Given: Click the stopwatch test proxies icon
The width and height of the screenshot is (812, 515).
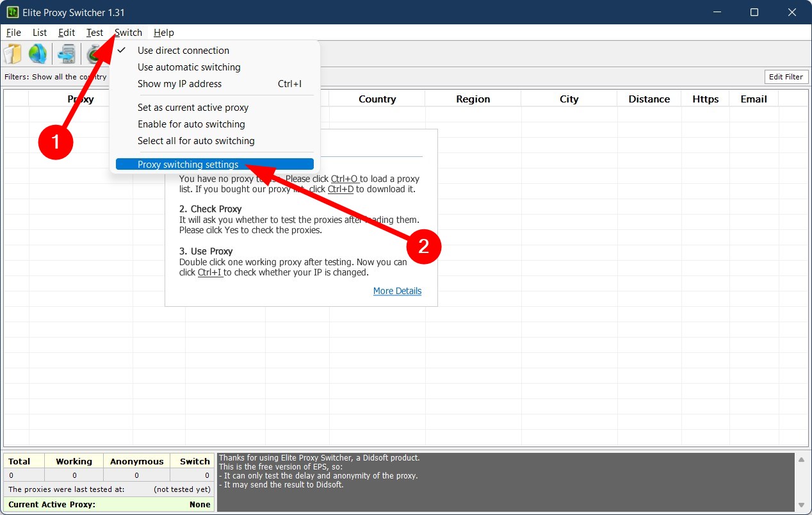Looking at the screenshot, I should tap(94, 54).
